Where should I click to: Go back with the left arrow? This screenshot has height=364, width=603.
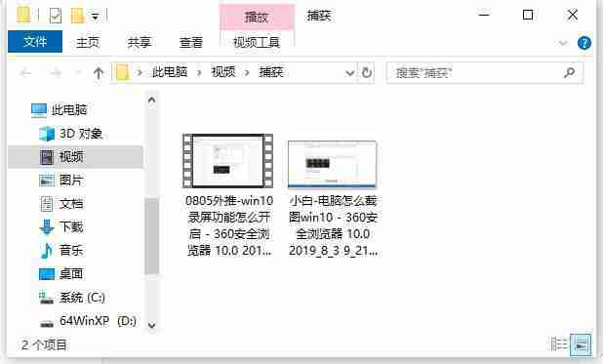25,72
